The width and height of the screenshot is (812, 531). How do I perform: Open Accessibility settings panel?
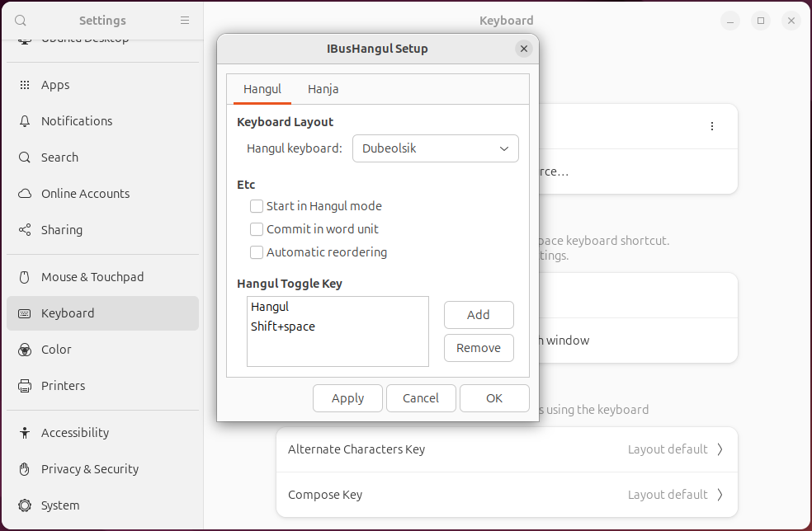coord(102,433)
